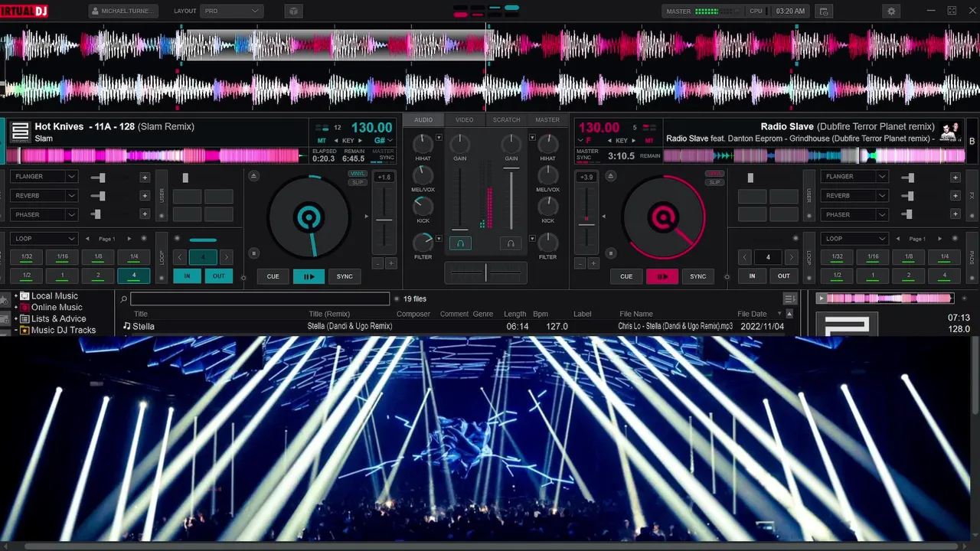Open the Reverb effect dropdown on left deck
This screenshot has height=551, width=980.
44,196
